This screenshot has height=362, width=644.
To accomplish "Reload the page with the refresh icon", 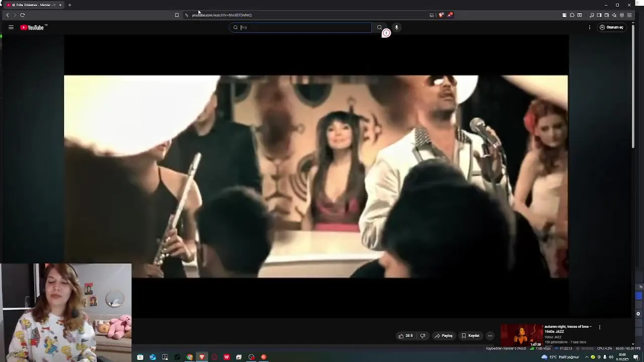I will point(23,15).
